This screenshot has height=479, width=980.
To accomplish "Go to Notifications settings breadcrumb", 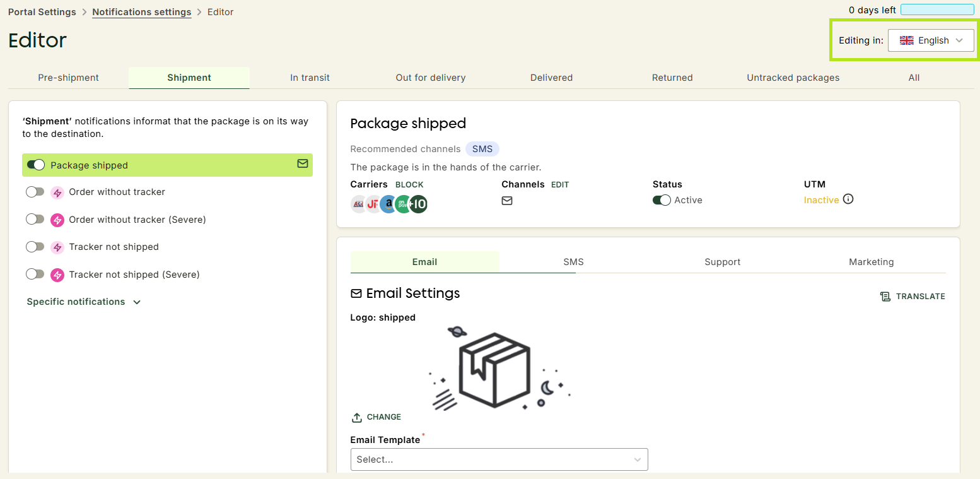I will 142,12.
